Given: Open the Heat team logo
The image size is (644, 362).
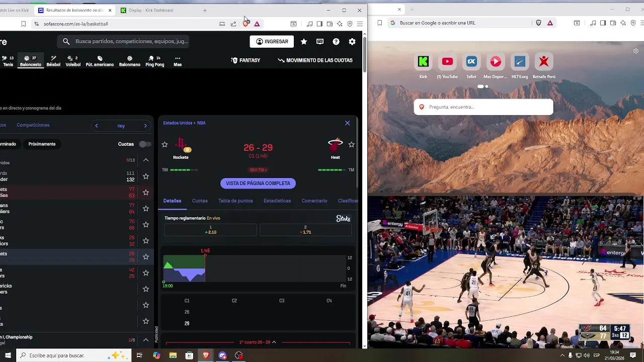Looking at the screenshot, I should point(335,145).
